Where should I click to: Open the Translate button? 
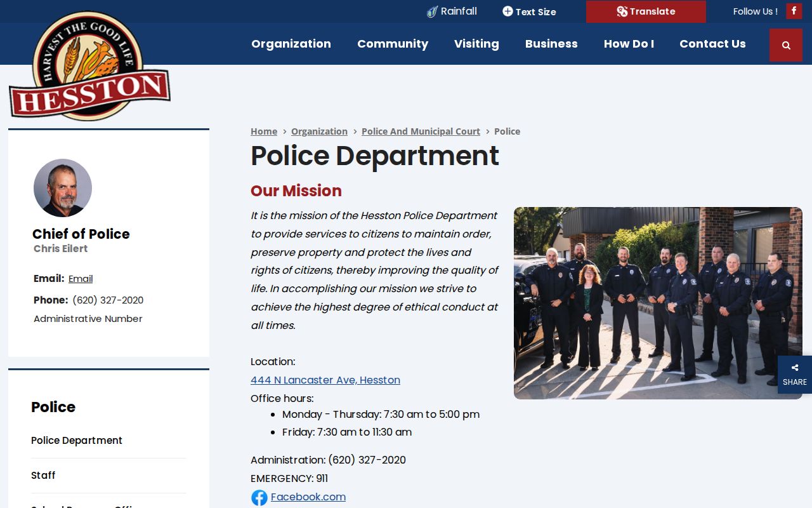point(646,11)
